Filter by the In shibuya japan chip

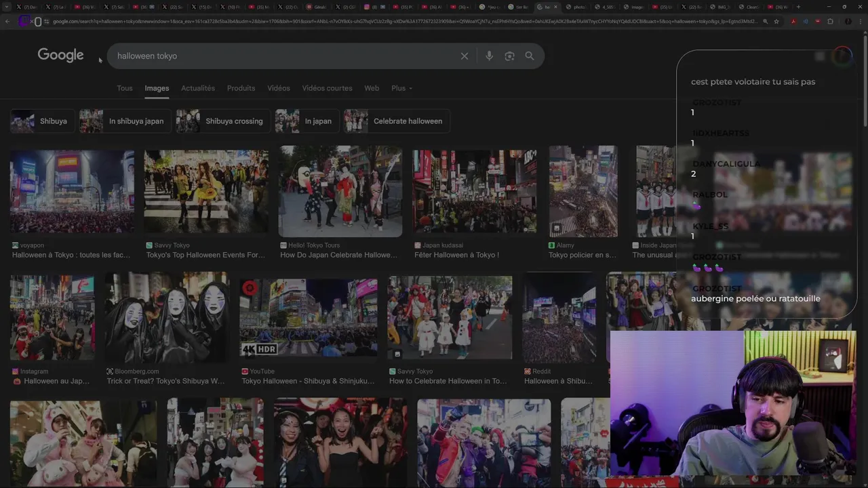pyautogui.click(x=125, y=121)
